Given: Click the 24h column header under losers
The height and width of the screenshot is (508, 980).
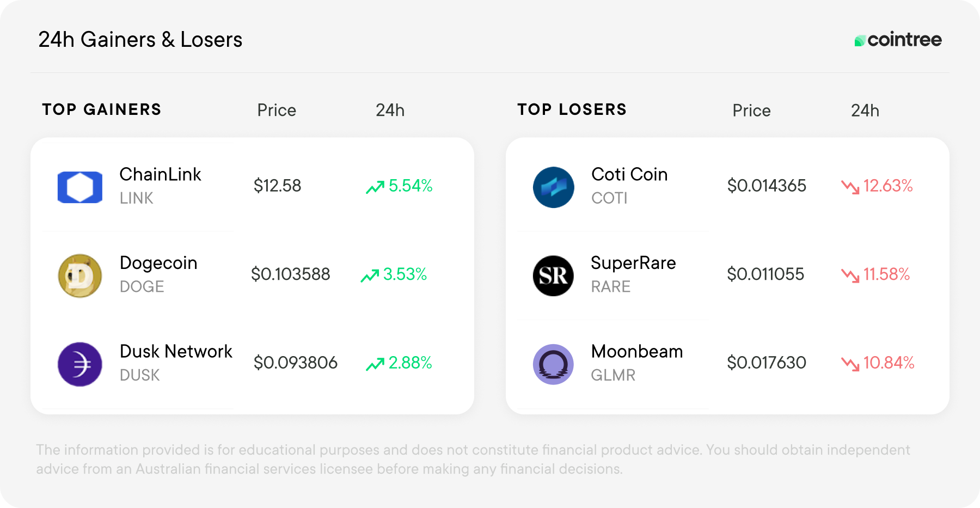Looking at the screenshot, I should coord(865,111).
